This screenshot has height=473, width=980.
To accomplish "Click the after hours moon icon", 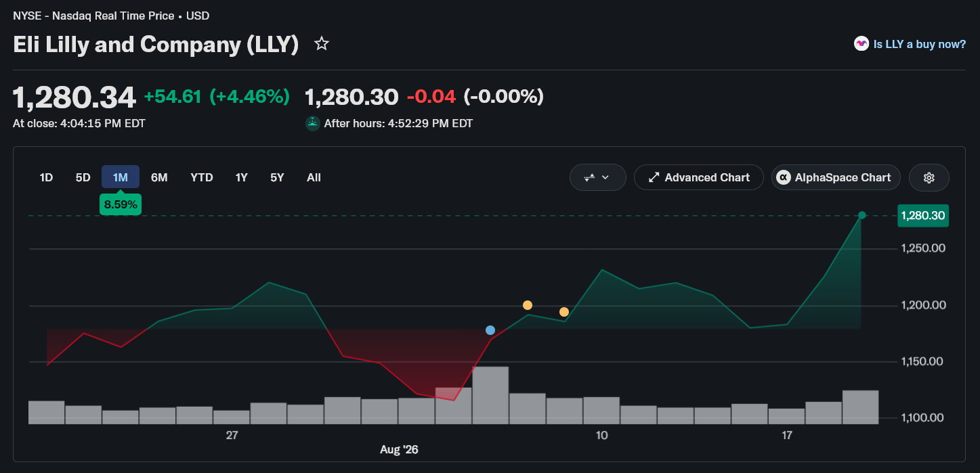I will point(312,123).
